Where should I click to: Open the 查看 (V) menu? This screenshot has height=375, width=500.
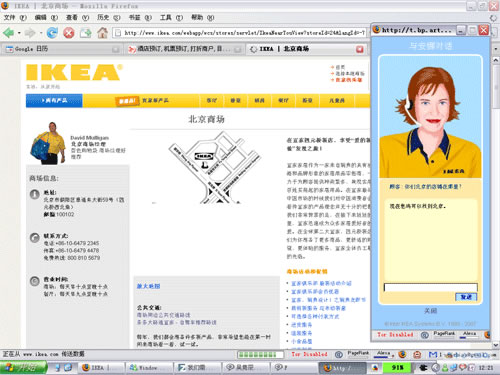coord(77,17)
